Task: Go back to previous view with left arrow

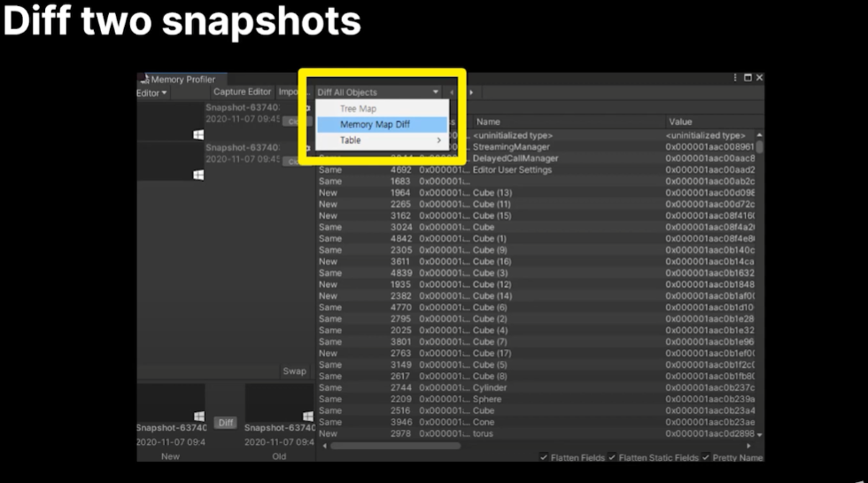Action: pos(452,92)
